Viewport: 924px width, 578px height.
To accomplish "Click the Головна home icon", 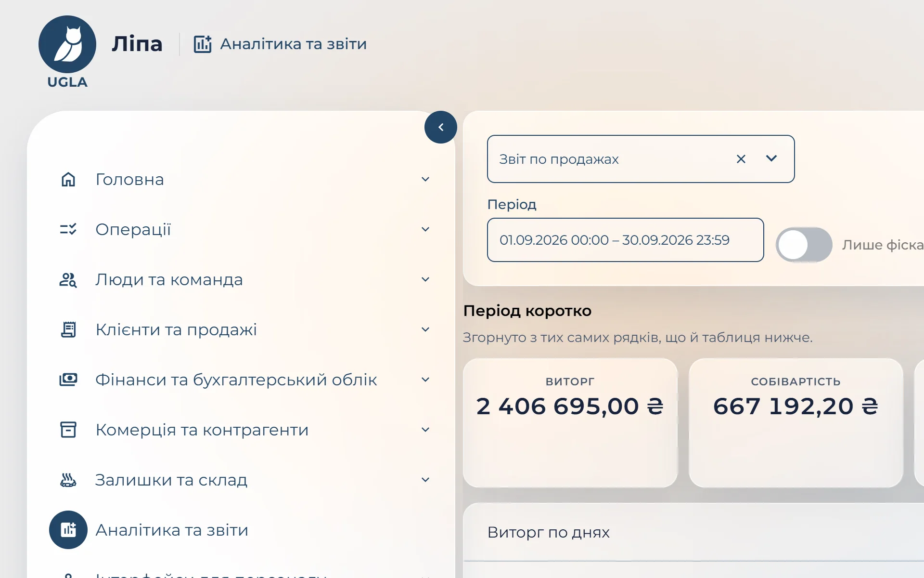I will coord(68,179).
